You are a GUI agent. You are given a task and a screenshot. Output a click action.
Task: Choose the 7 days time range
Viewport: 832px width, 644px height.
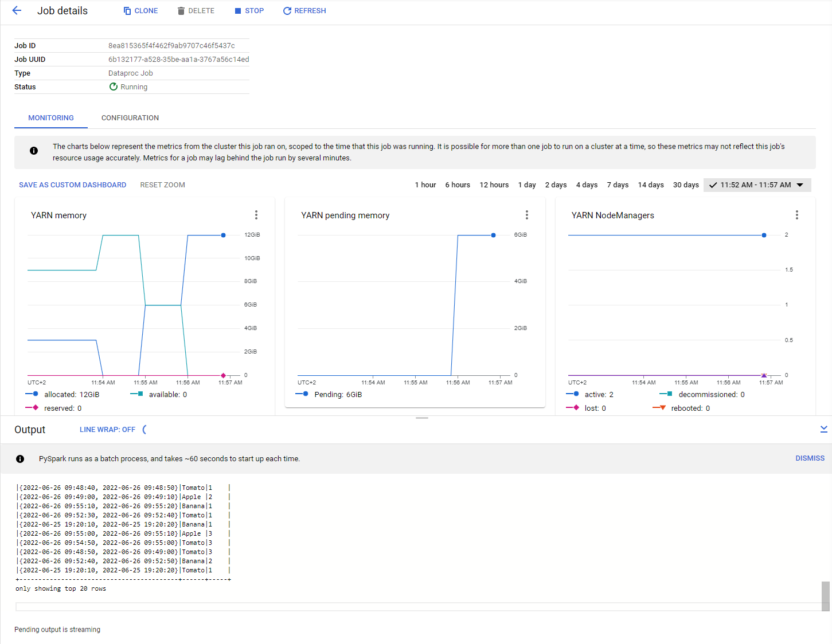618,185
